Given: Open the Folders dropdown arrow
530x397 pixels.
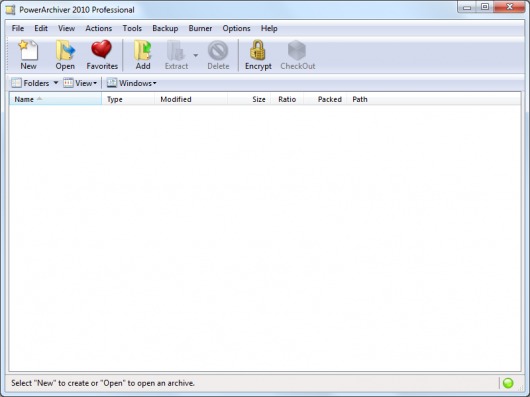Looking at the screenshot, I should [56, 83].
